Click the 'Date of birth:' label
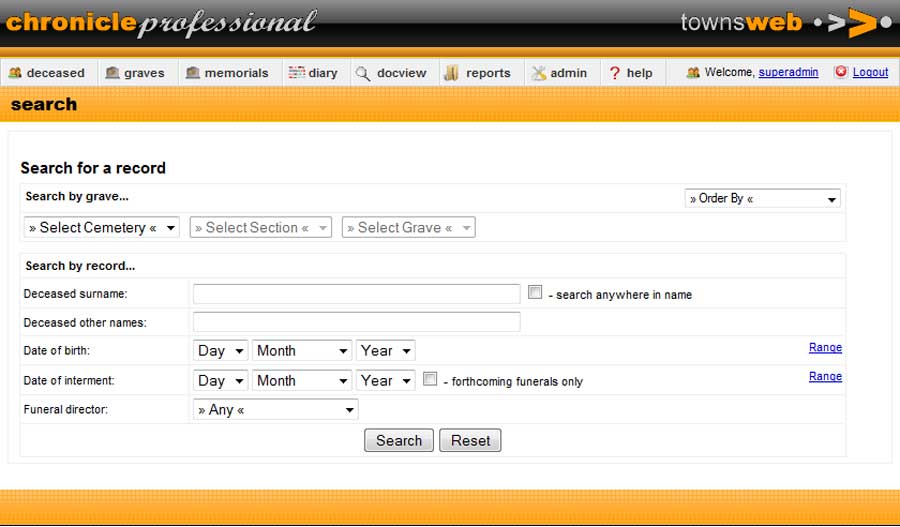This screenshot has height=527, width=900. 57,351
